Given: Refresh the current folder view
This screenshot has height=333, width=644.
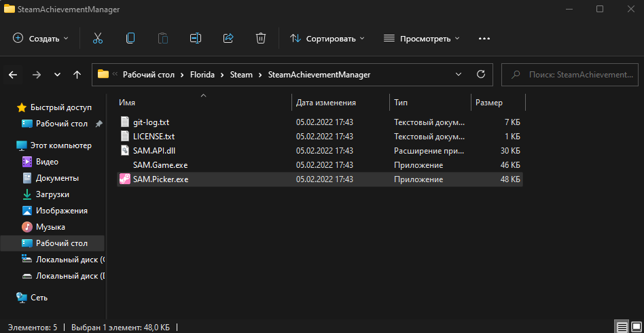Looking at the screenshot, I should click(x=481, y=74).
